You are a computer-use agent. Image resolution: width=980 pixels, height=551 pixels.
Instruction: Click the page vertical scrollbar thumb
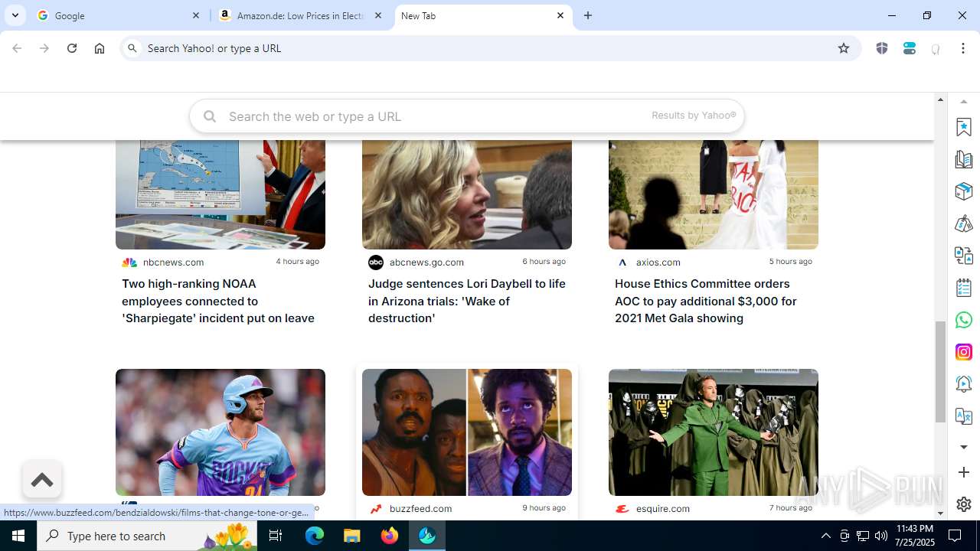[940, 372]
